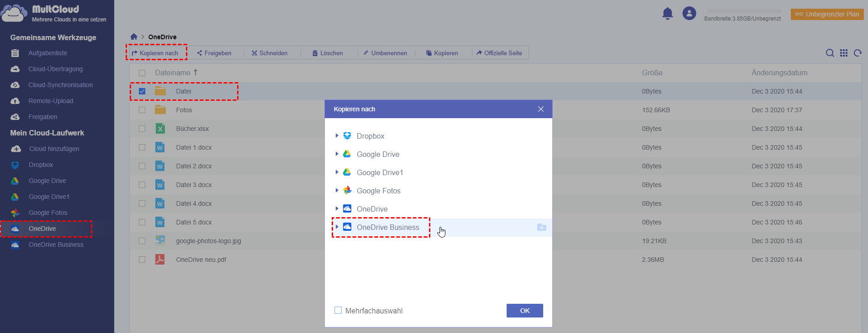The height and width of the screenshot is (333, 868).
Task: Expand the Dropbox tree node
Action: [x=337, y=135]
